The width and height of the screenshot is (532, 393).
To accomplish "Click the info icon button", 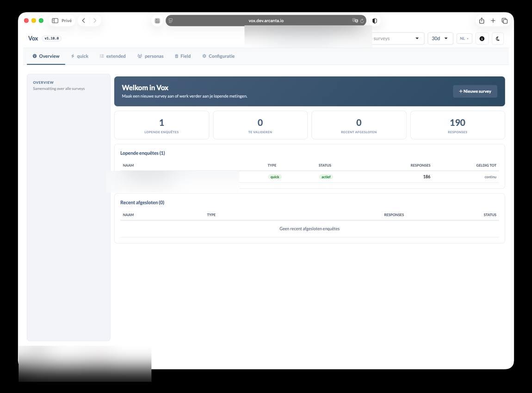I will (x=482, y=38).
